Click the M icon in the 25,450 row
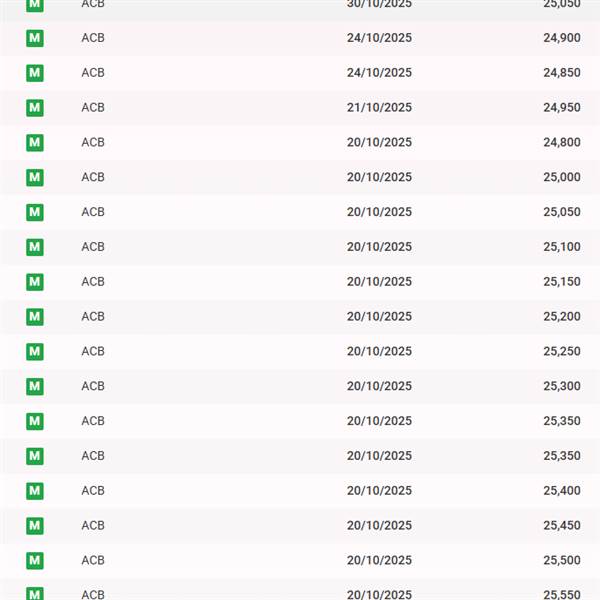 click(35, 525)
